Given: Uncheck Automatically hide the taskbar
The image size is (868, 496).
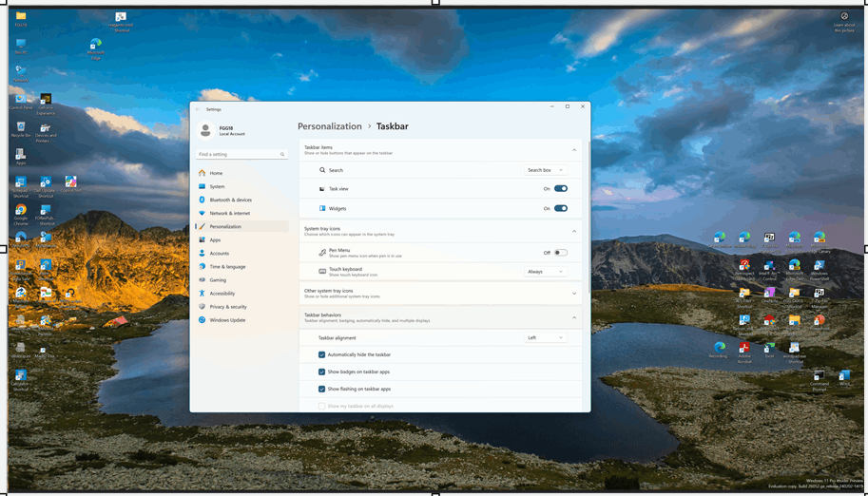Looking at the screenshot, I should pos(321,354).
